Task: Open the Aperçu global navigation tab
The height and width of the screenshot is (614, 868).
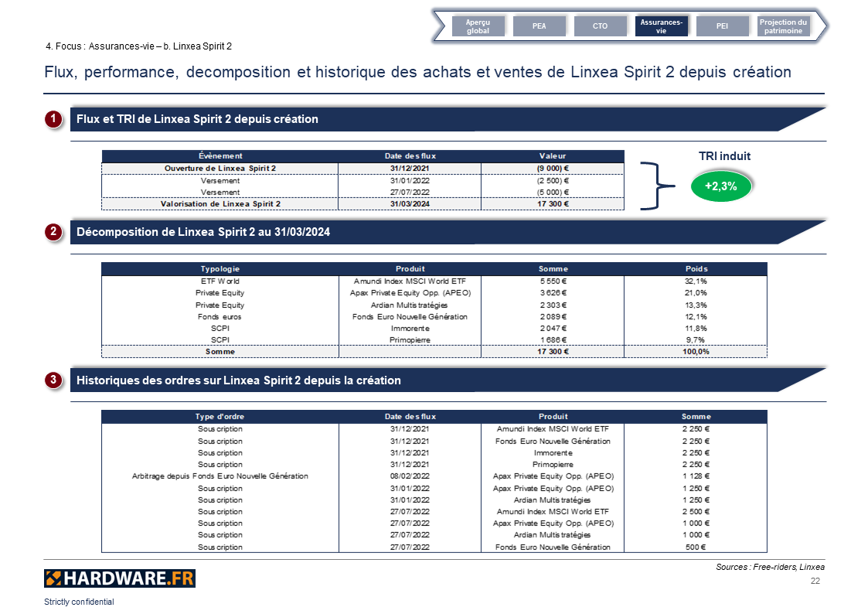Action: (x=478, y=26)
